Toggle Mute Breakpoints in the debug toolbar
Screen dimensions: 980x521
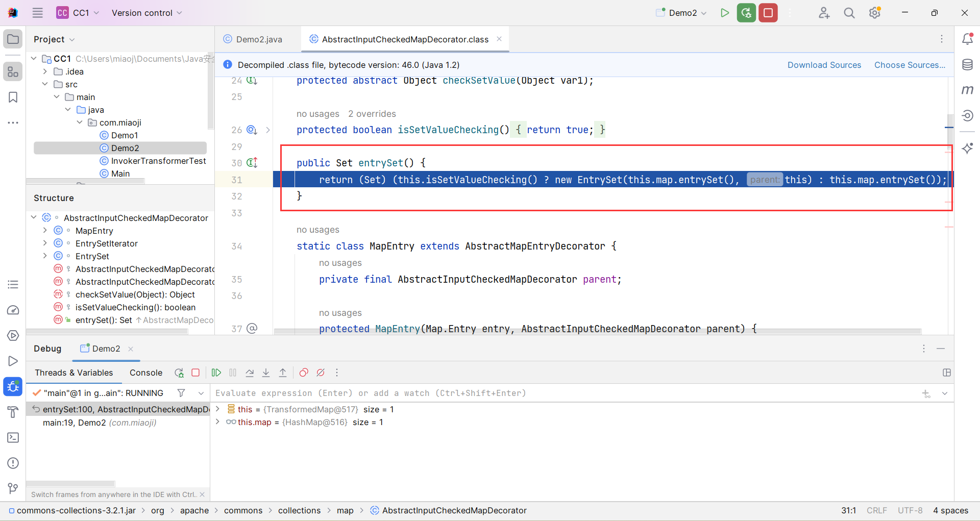click(321, 373)
